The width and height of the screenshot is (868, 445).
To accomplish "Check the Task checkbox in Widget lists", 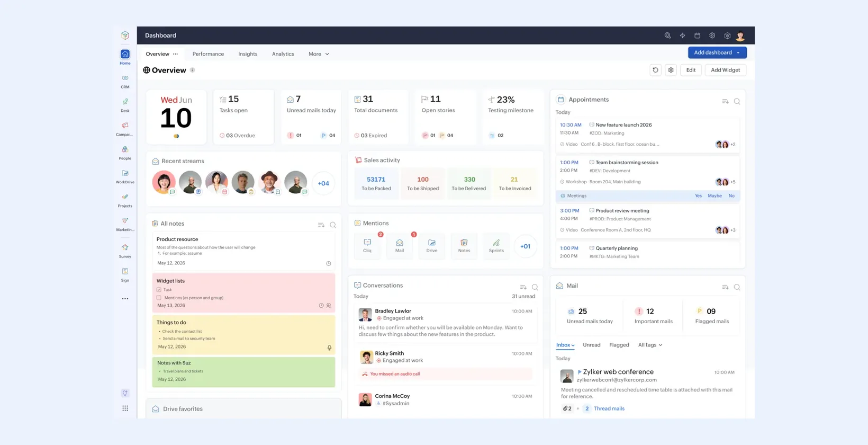I will [x=159, y=290].
